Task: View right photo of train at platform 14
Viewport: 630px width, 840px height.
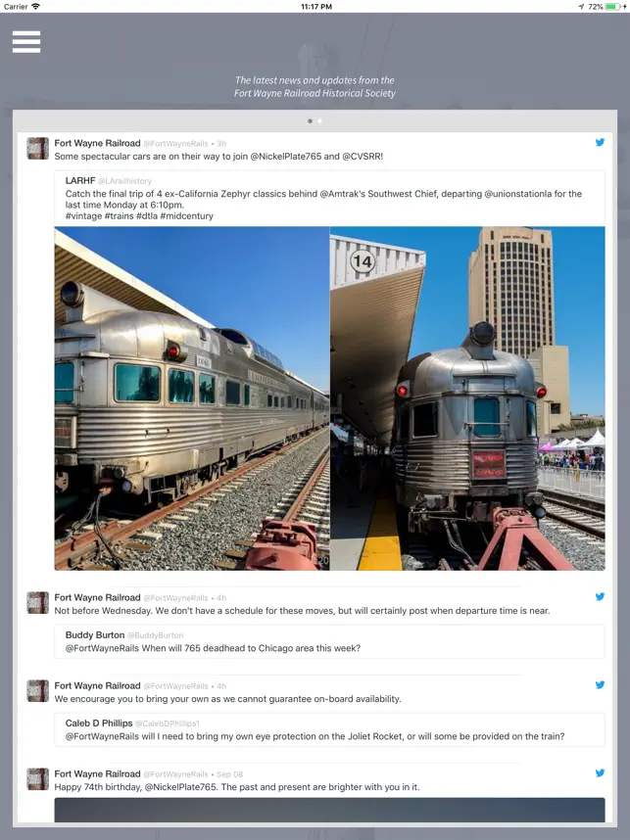Action: [x=467, y=398]
